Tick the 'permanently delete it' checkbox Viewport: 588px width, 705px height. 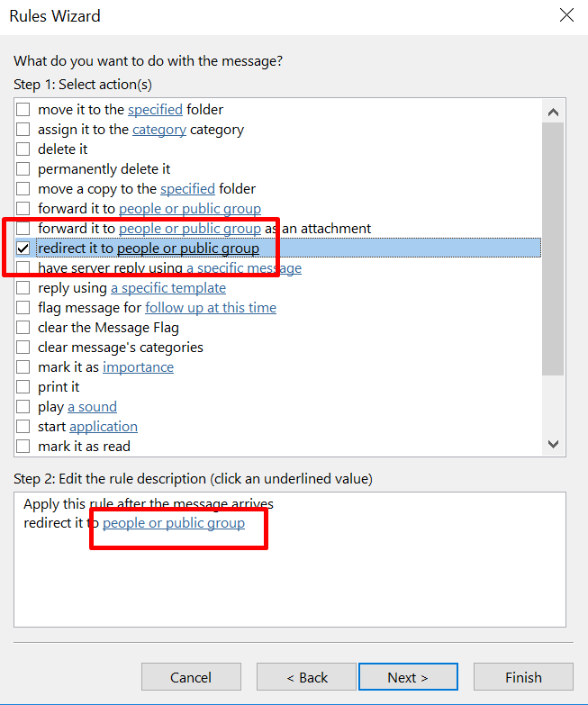pyautogui.click(x=23, y=169)
